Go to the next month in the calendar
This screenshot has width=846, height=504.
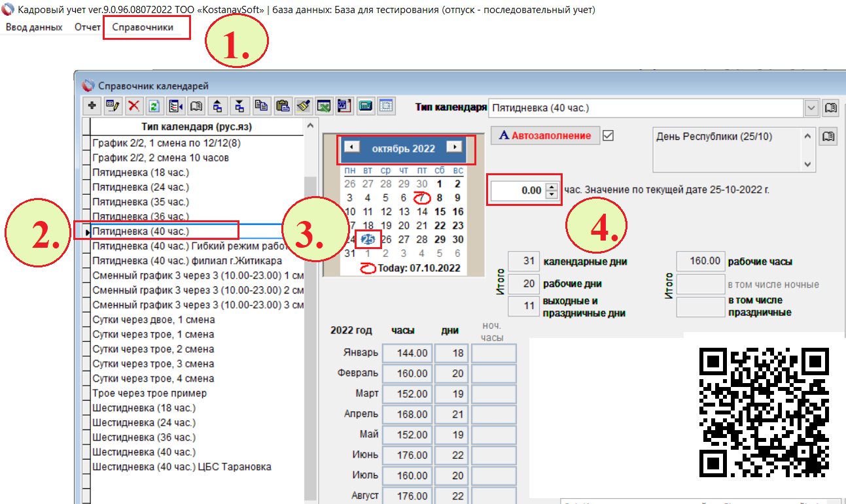click(x=454, y=147)
